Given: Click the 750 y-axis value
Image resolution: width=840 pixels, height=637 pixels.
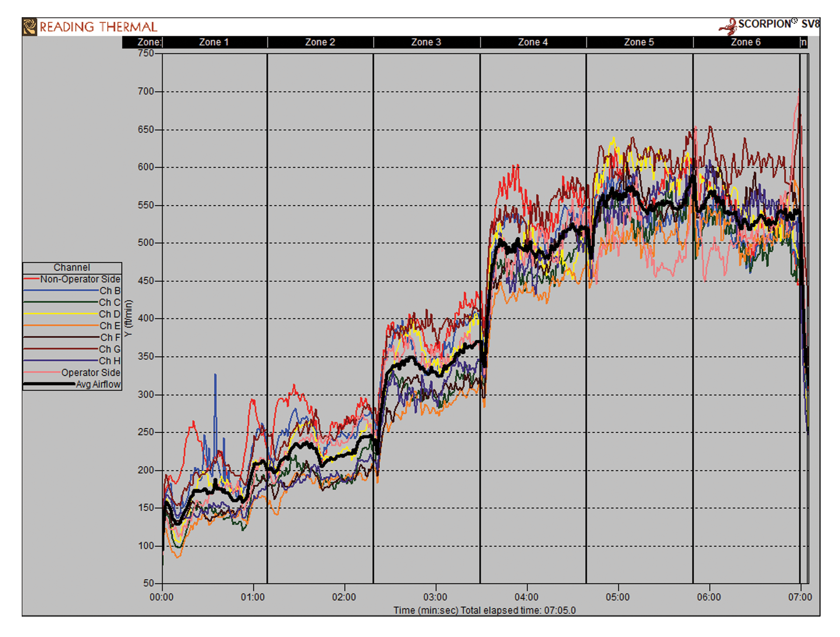Looking at the screenshot, I should [146, 53].
